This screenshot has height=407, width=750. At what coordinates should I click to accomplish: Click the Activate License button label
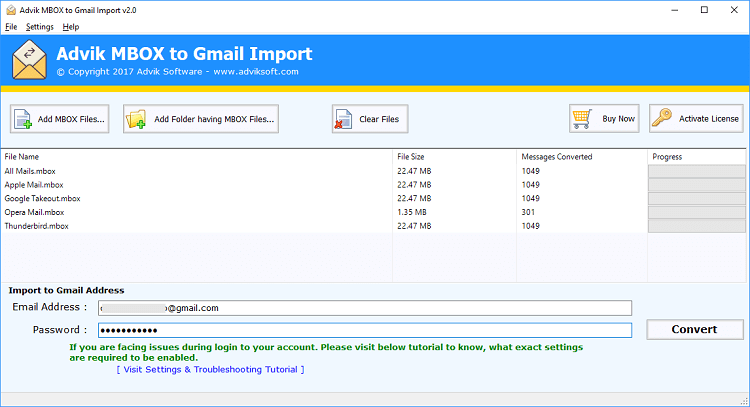click(x=709, y=119)
